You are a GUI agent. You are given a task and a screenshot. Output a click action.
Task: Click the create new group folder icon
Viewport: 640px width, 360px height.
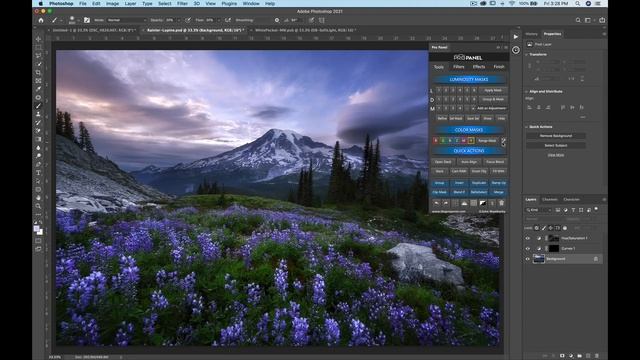(580, 356)
